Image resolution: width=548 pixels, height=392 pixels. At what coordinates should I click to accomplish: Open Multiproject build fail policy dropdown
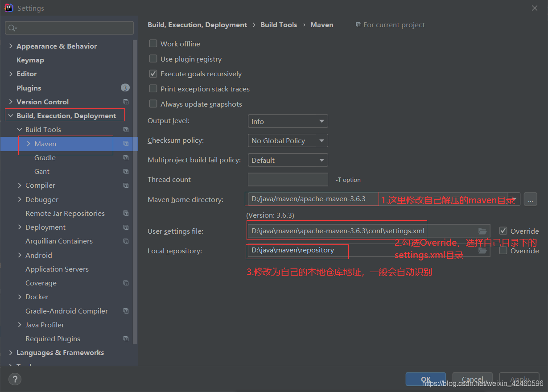click(288, 160)
